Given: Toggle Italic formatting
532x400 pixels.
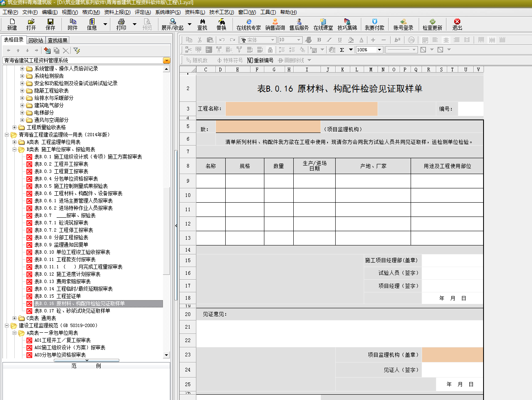Looking at the screenshot, I should (329, 40).
